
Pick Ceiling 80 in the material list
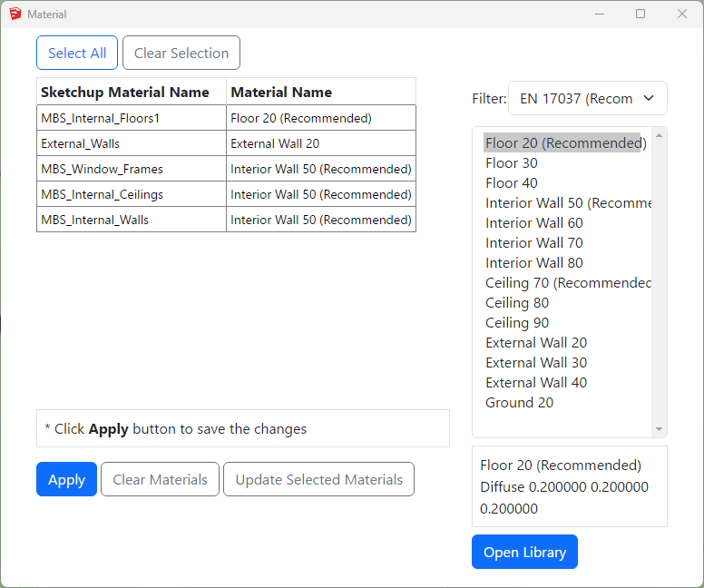[517, 303]
